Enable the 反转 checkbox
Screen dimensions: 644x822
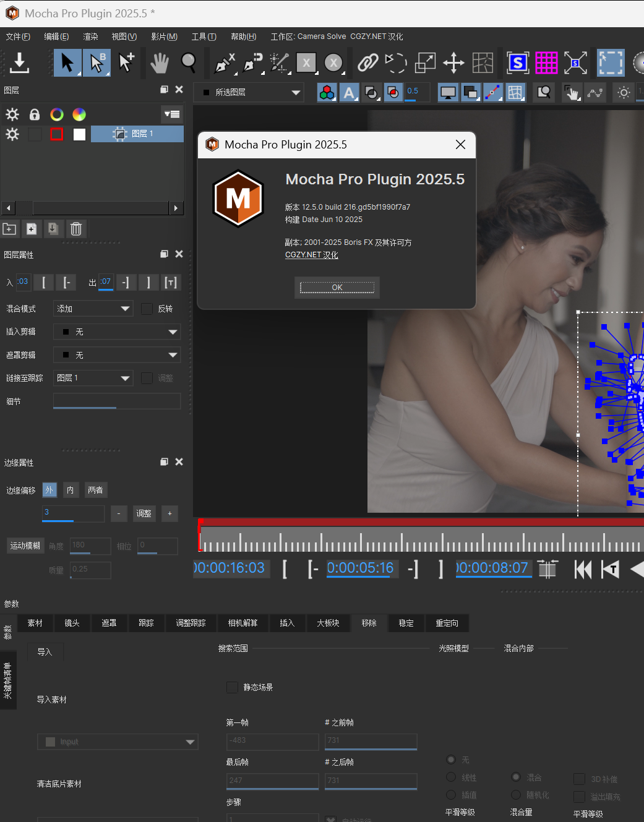(147, 309)
